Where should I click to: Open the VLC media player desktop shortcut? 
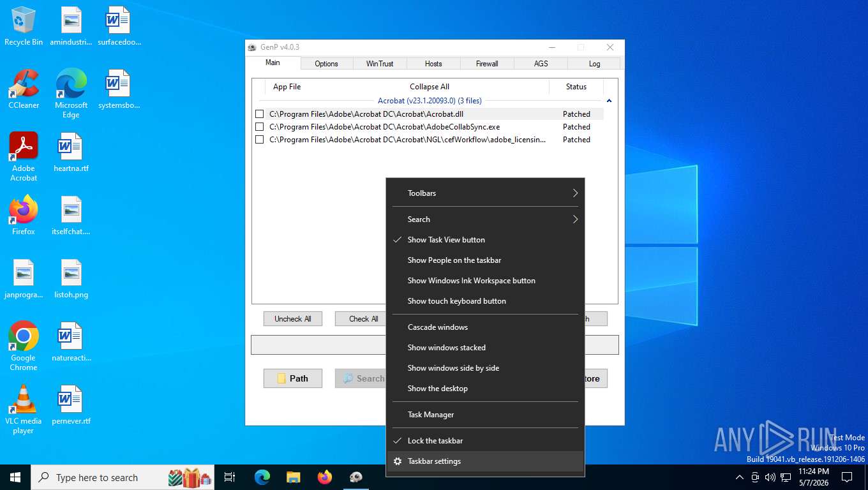click(24, 409)
